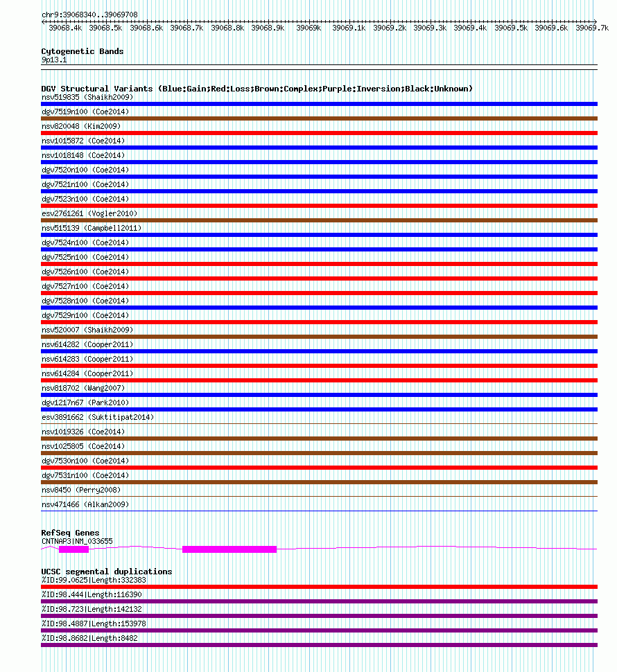The height and width of the screenshot is (672, 617).
Task: Open variant dgv7520n100 (Coe2014) label
Action: tap(85, 170)
